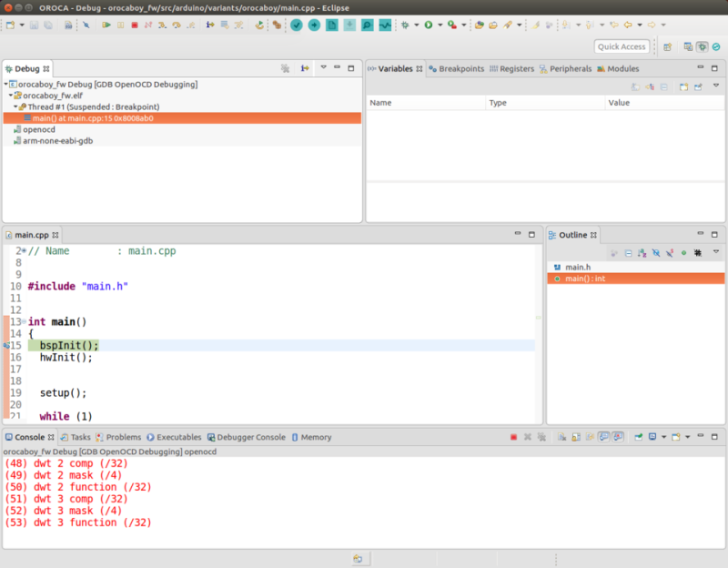Open the Arduino Serial Monitor magnifier icon
This screenshot has width=728, height=568.
point(368,25)
